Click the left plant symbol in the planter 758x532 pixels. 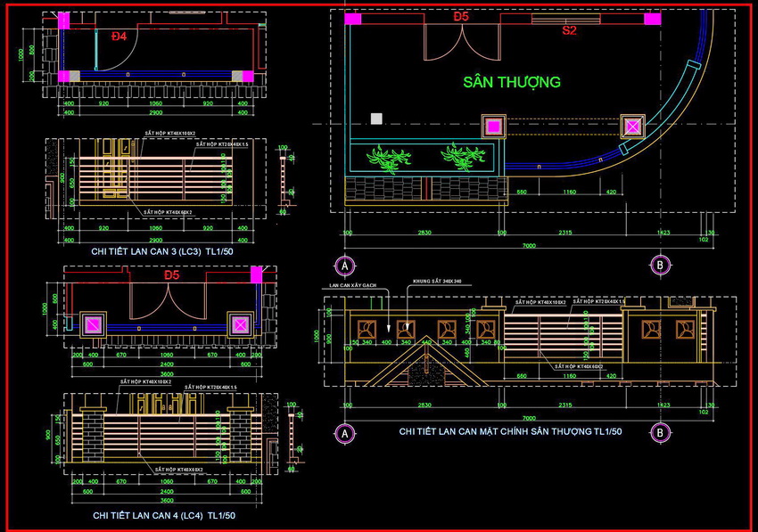pos(387,159)
